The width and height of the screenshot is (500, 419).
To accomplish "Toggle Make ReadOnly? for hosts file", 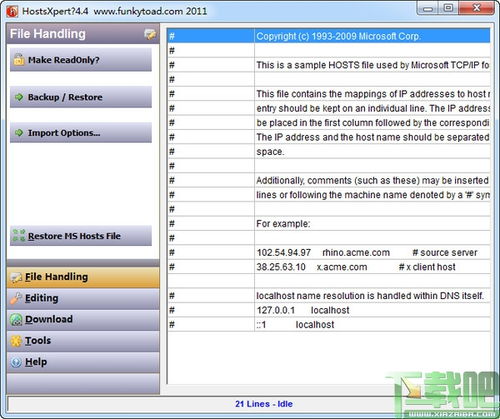I will tap(81, 60).
